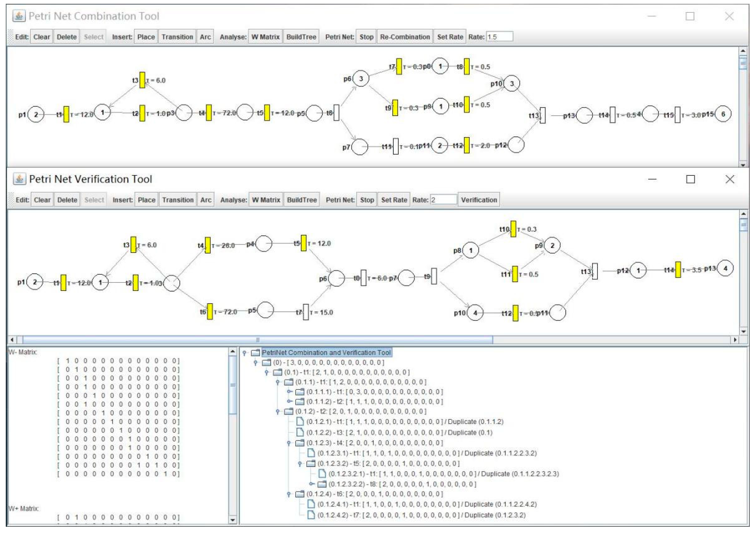
Task: Collapse tree node (0.1.2.3) t4
Action: 289,443
